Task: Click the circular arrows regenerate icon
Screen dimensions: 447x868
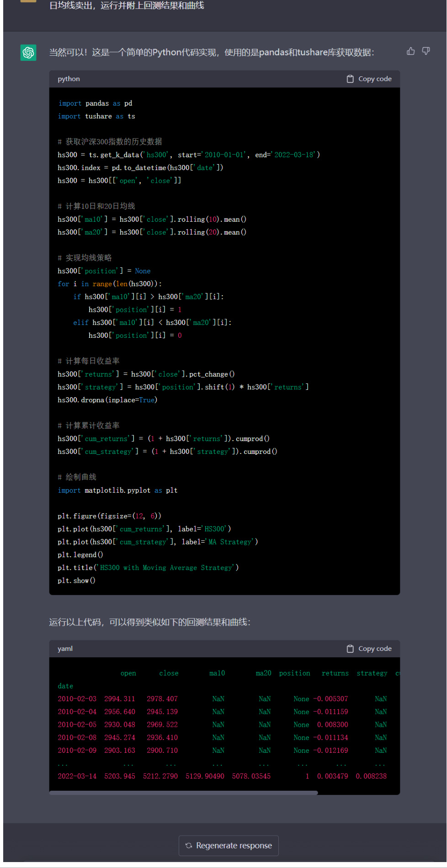Action: point(189,846)
